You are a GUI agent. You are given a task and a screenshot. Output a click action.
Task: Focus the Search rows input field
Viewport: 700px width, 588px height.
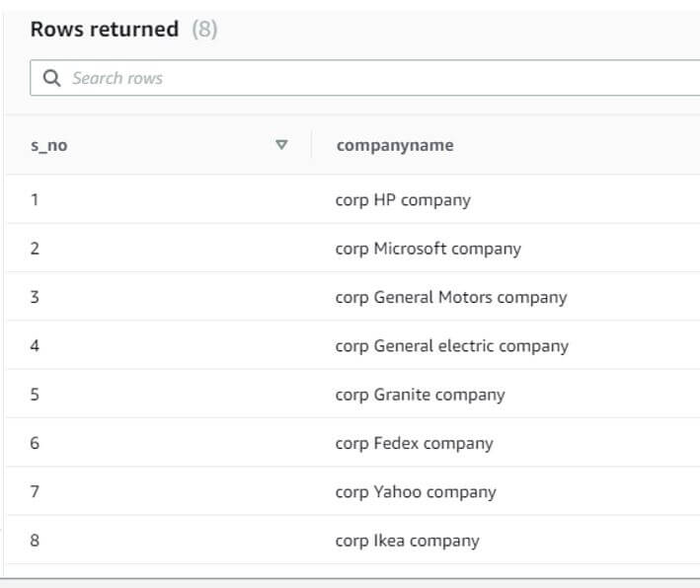[375, 78]
